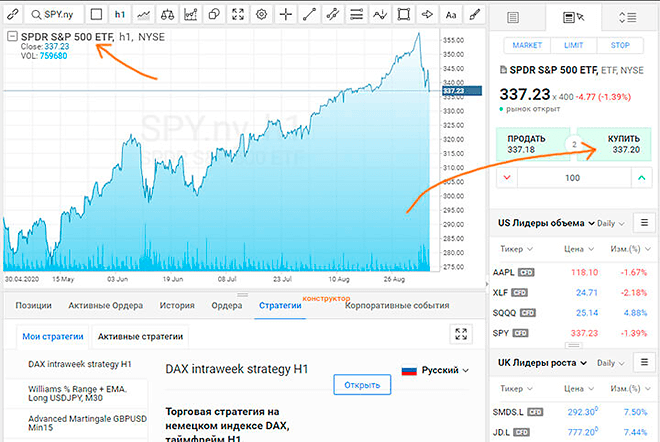Image resolution: width=660 pixels, height=442 pixels.
Task: Click the Открыть button
Action: [362, 385]
